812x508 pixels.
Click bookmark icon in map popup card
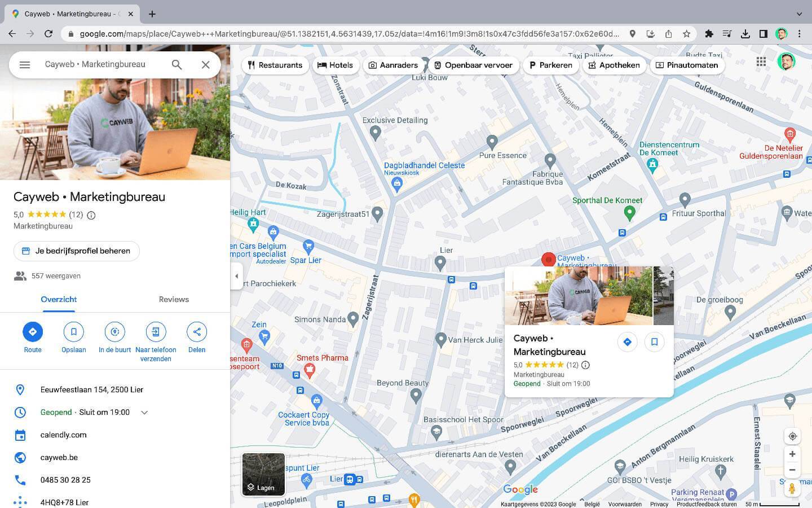(x=654, y=342)
